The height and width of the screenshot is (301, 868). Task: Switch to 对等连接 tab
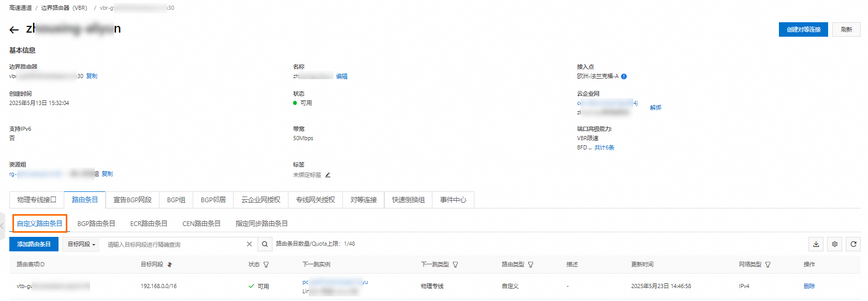[x=364, y=200]
